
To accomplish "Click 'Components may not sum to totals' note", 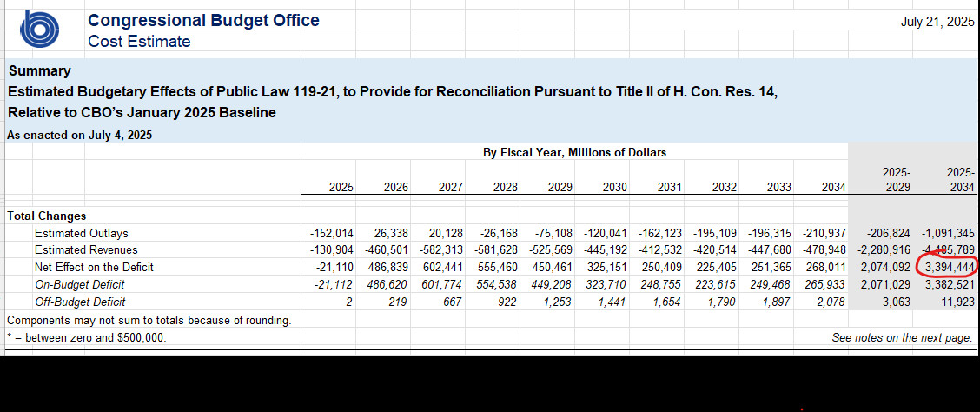I will pos(149,321).
